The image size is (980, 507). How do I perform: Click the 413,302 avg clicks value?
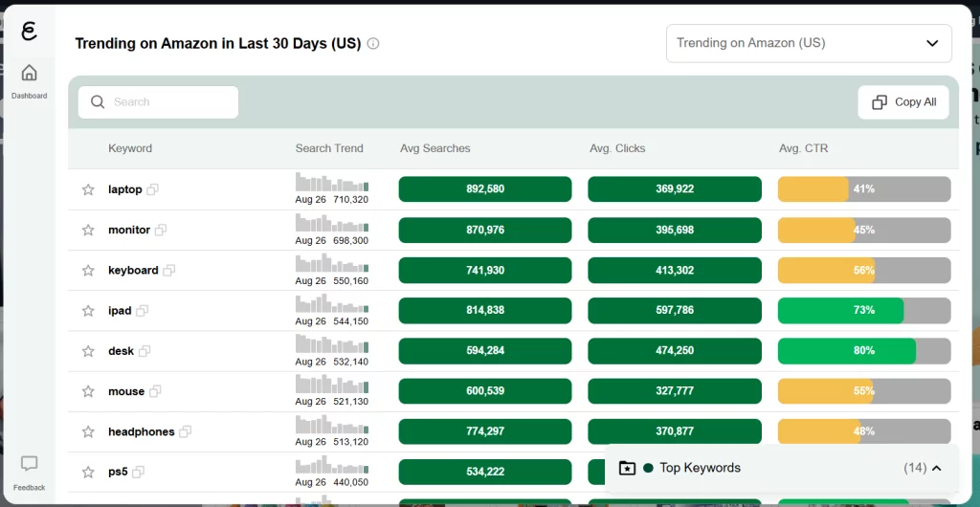[675, 271]
